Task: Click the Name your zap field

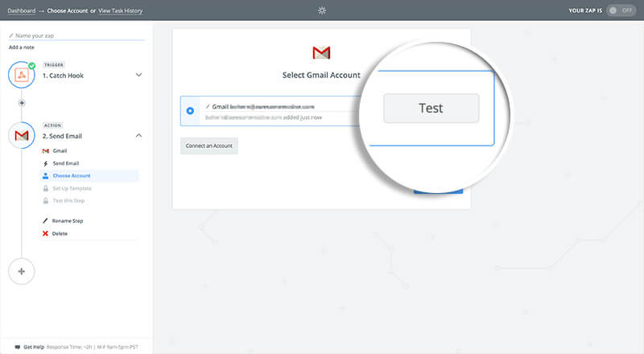Action: [x=76, y=35]
